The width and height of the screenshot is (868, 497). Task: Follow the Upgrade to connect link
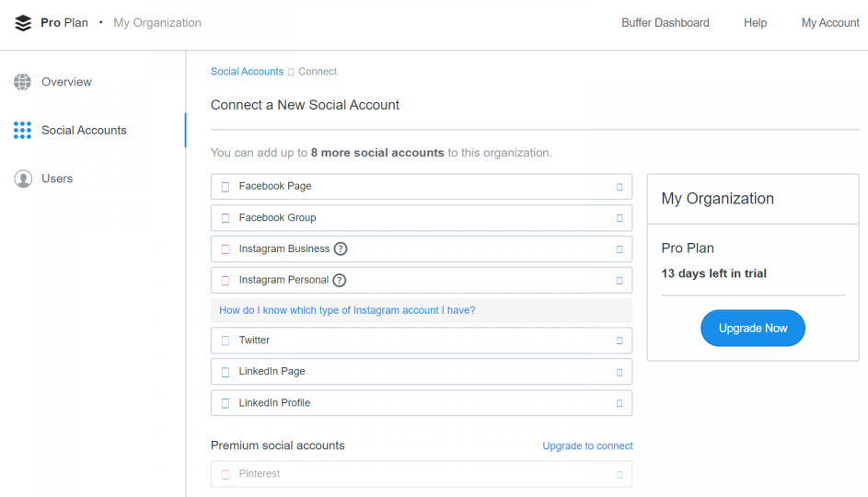(587, 446)
